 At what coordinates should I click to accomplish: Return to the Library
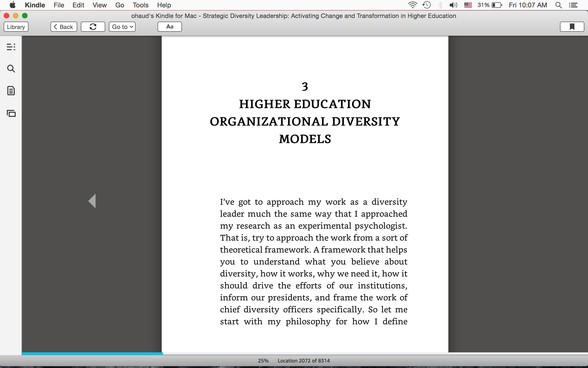tap(16, 27)
